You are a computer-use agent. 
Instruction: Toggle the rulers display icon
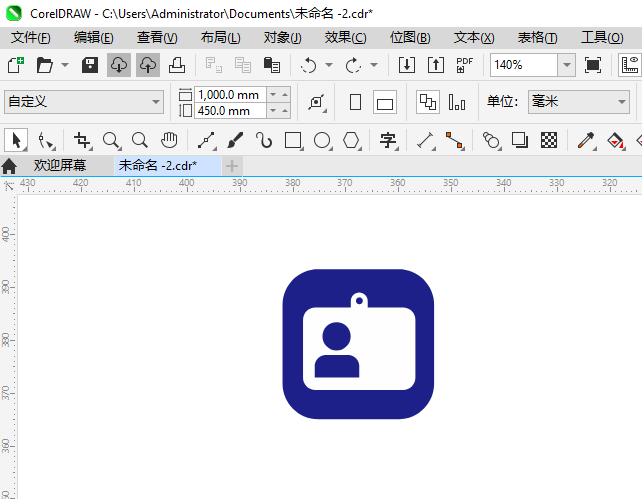point(630,65)
